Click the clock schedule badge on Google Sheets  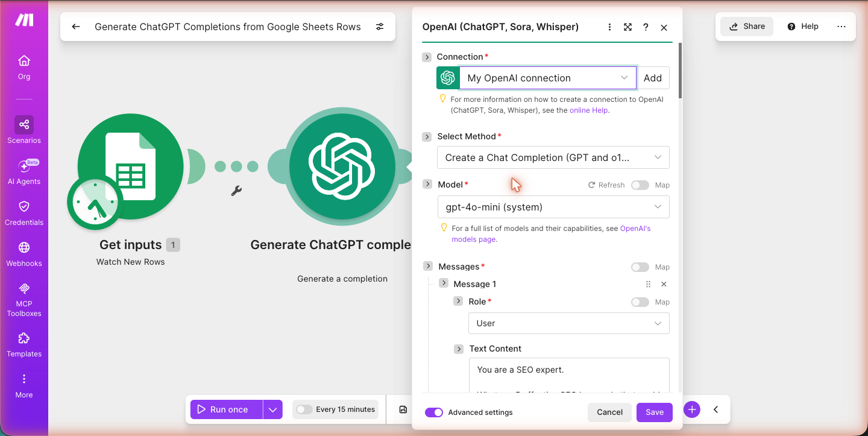(95, 202)
